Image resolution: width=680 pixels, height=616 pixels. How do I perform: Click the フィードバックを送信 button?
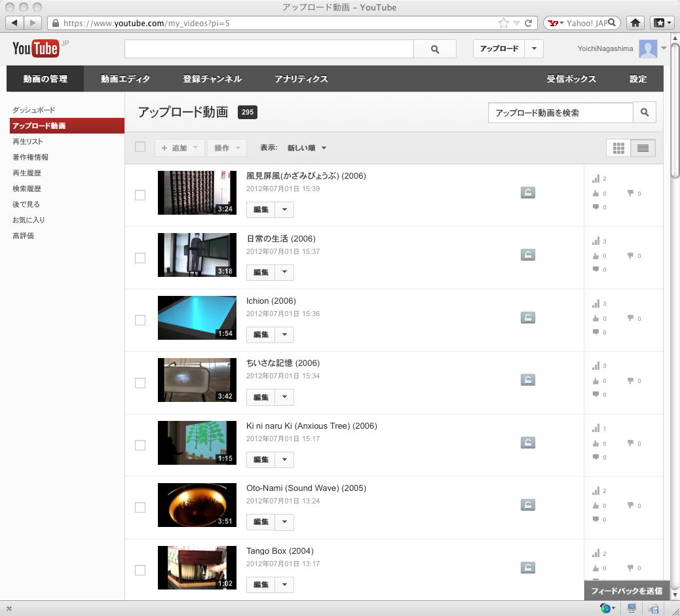pos(626,591)
